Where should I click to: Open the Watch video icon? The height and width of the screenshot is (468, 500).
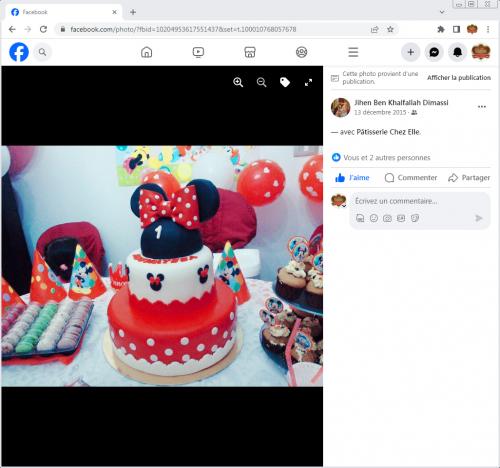198,52
